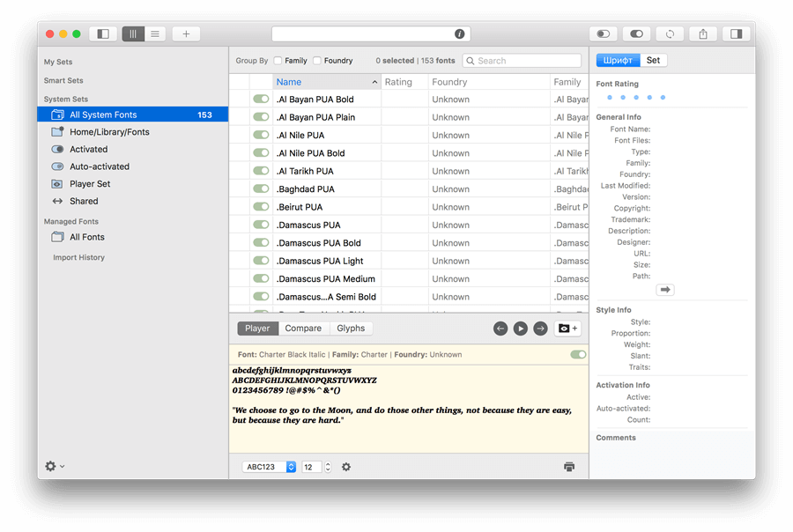This screenshot has width=793, height=532.
Task: Click the My Sets sidebar header
Action: click(58, 62)
